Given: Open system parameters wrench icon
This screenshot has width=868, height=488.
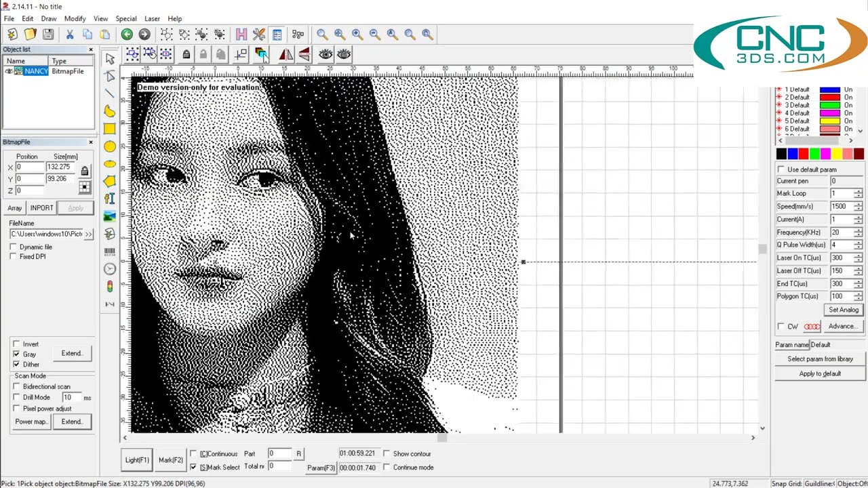Looking at the screenshot, I should (259, 34).
